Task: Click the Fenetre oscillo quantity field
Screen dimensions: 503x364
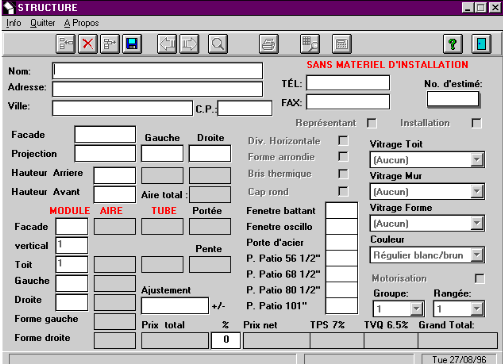Action: click(342, 226)
